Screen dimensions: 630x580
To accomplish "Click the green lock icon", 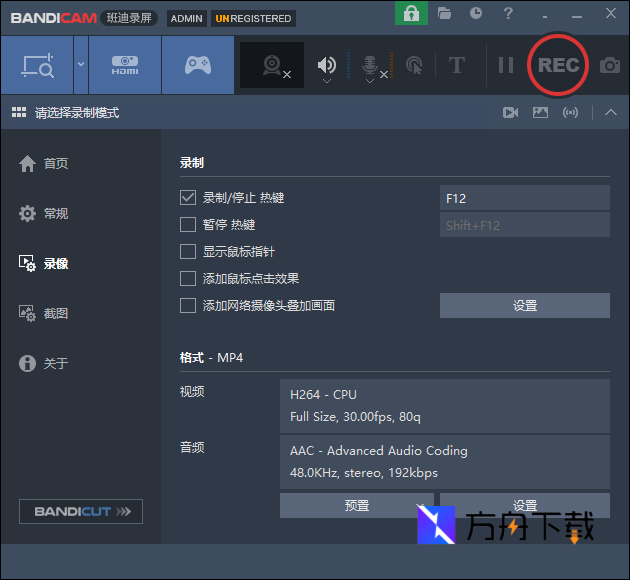I will click(411, 13).
